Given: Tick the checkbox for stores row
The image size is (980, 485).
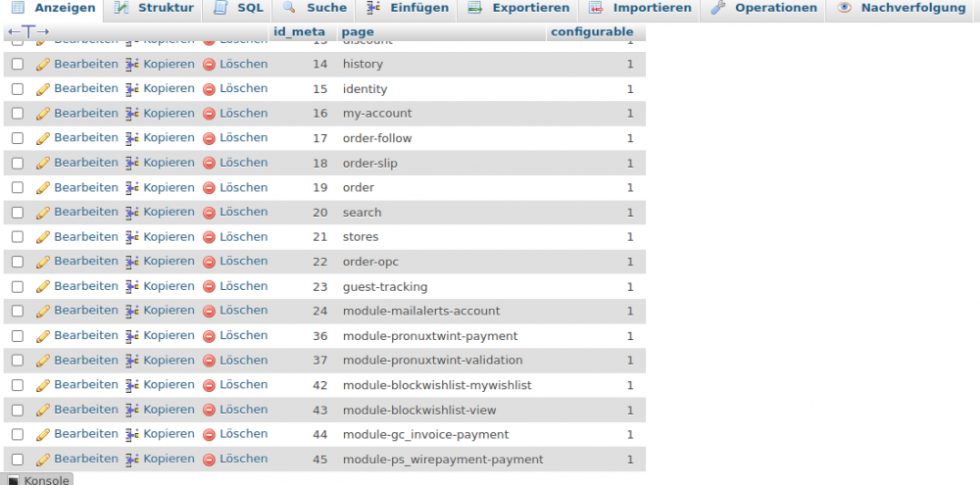Looking at the screenshot, I should [18, 237].
